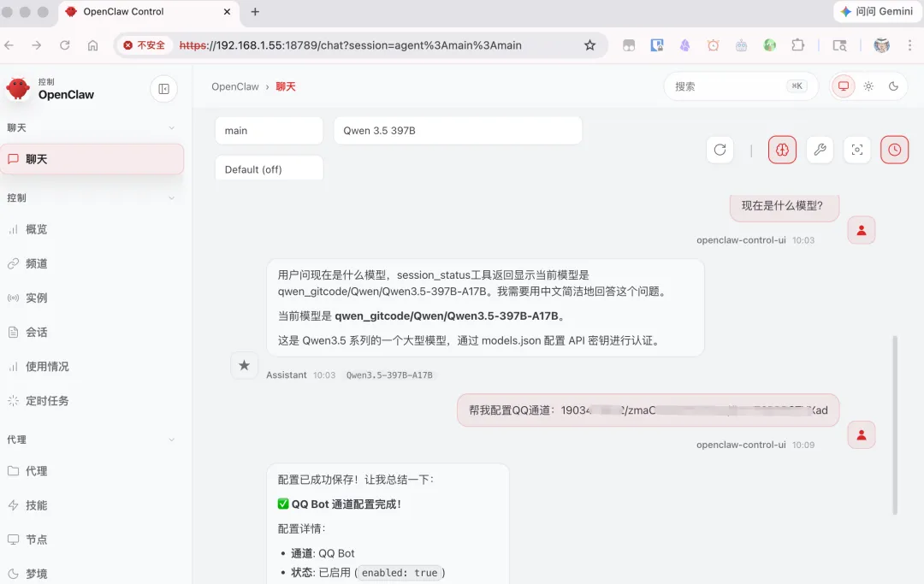Toggle the focus mode frame icon
The width and height of the screenshot is (924, 584).
click(x=856, y=150)
